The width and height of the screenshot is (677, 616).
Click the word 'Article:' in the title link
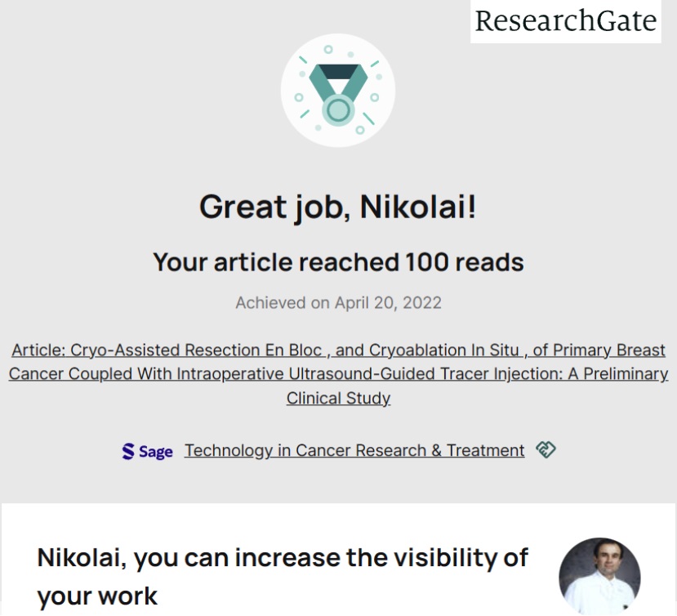point(38,350)
